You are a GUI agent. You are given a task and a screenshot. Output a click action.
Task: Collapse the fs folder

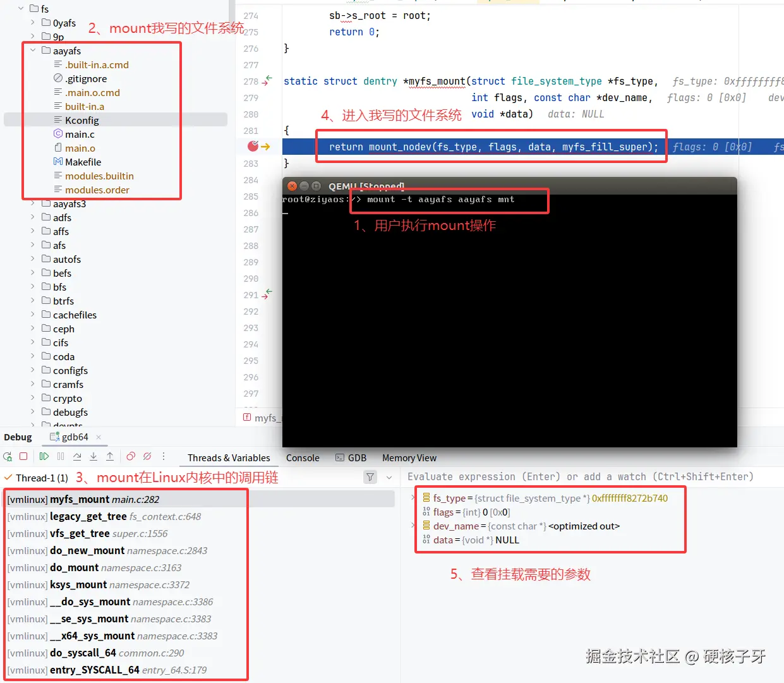pyautogui.click(x=21, y=9)
